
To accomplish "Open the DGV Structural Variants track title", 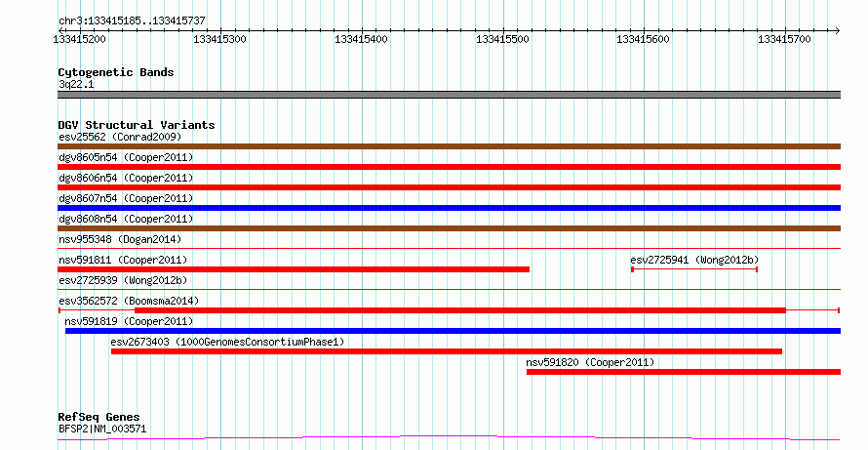I will click(137, 125).
